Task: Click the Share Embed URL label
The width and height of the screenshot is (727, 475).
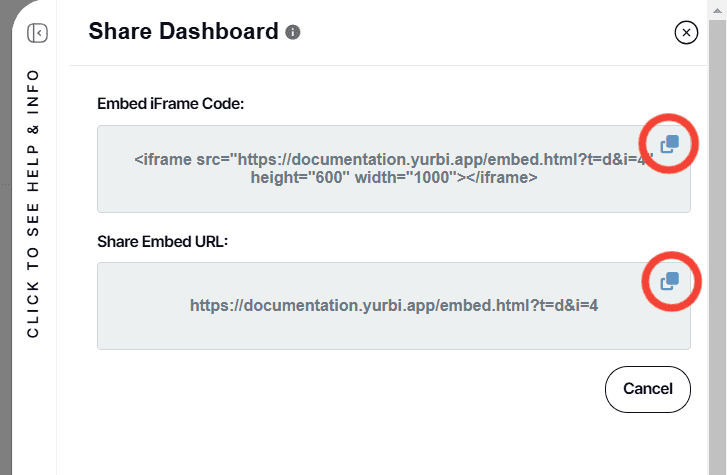Action: [163, 241]
